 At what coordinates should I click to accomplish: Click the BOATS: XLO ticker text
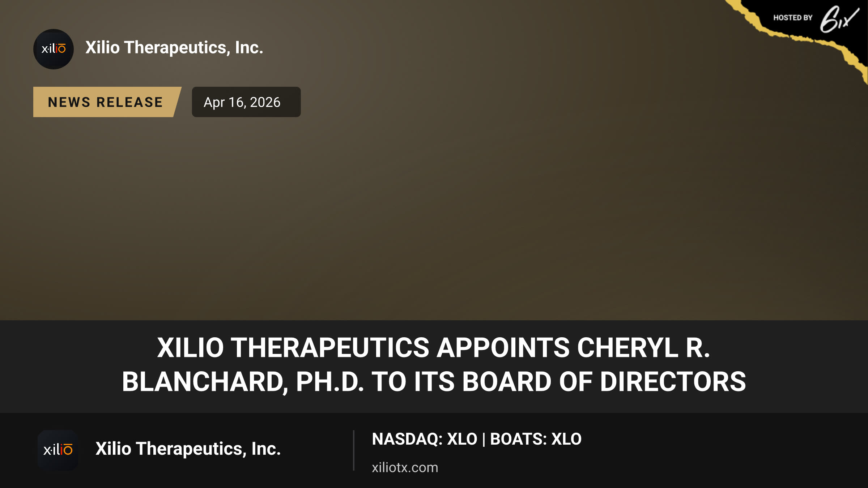click(536, 439)
